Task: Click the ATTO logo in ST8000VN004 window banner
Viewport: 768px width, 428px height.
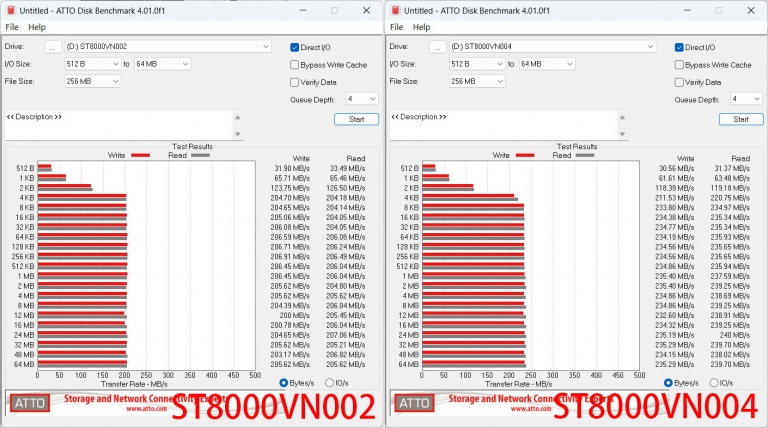Action: [414, 404]
